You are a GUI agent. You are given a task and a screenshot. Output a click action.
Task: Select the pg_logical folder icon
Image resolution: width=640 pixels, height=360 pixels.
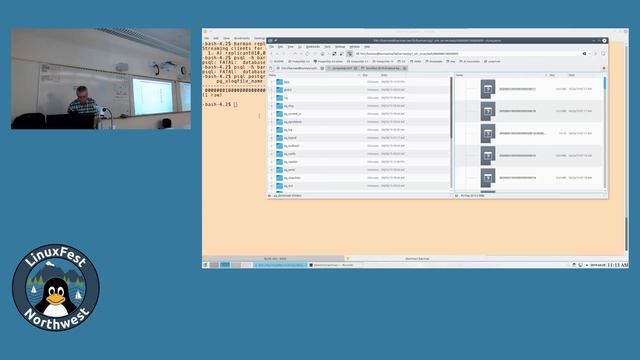[x=280, y=138]
